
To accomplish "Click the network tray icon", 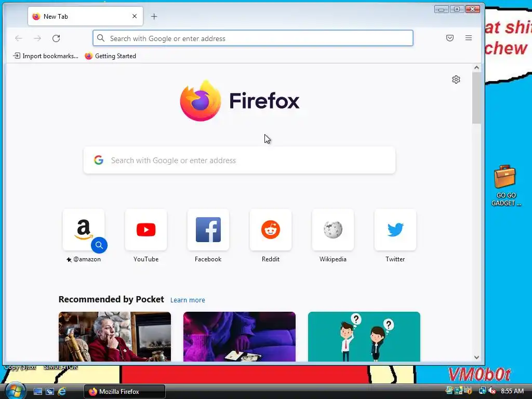I will [483, 391].
